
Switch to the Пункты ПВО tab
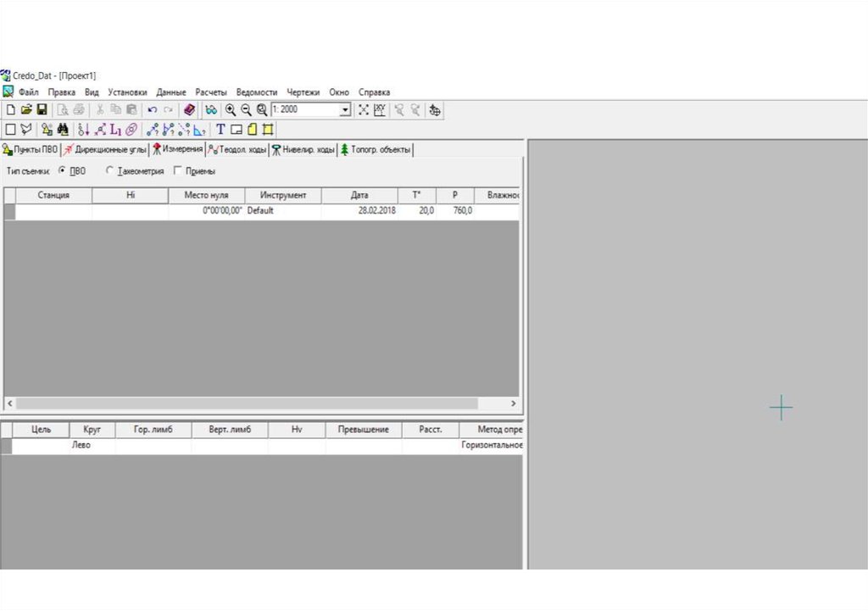pos(31,150)
